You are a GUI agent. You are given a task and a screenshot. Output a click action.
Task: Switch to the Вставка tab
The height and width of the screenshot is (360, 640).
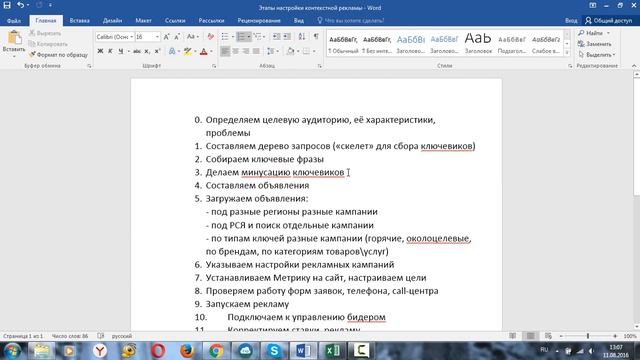[x=80, y=20]
